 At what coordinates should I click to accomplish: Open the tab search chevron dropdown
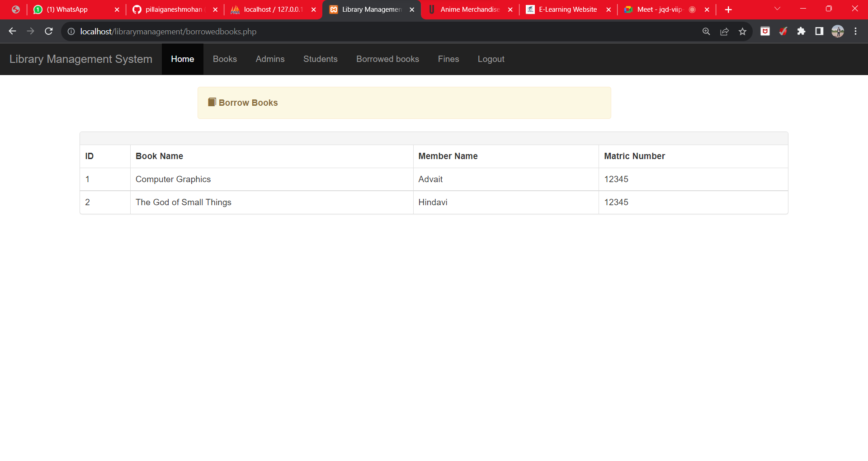click(777, 9)
